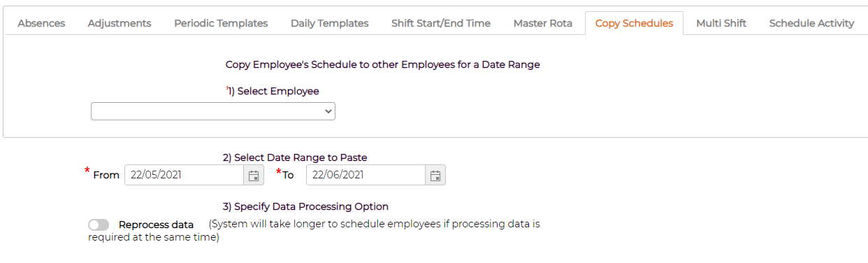Open the Multi Shift tab
Image resolution: width=868 pixels, height=263 pixels.
721,23
